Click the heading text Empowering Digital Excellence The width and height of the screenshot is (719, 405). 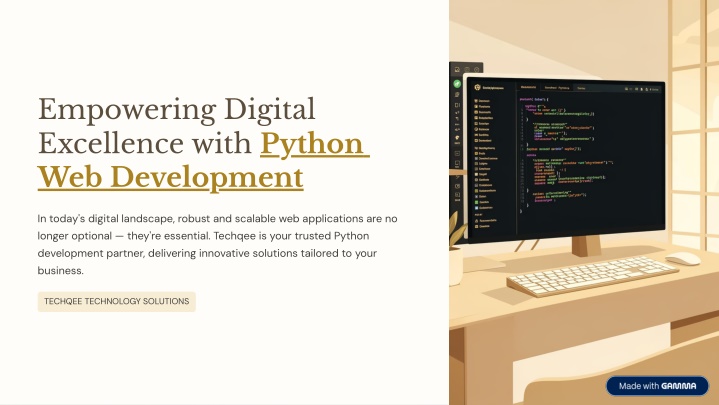[176, 126]
